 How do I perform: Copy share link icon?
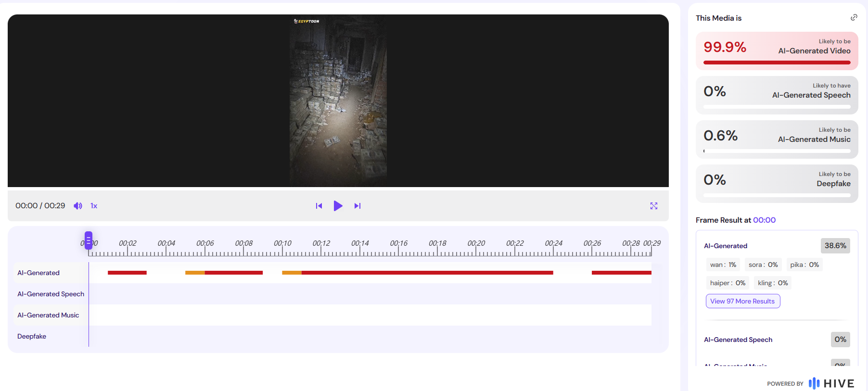(x=854, y=17)
